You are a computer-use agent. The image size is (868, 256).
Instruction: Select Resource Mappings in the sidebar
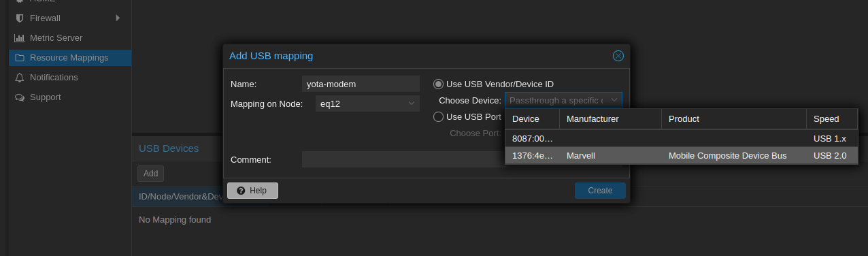tap(70, 58)
